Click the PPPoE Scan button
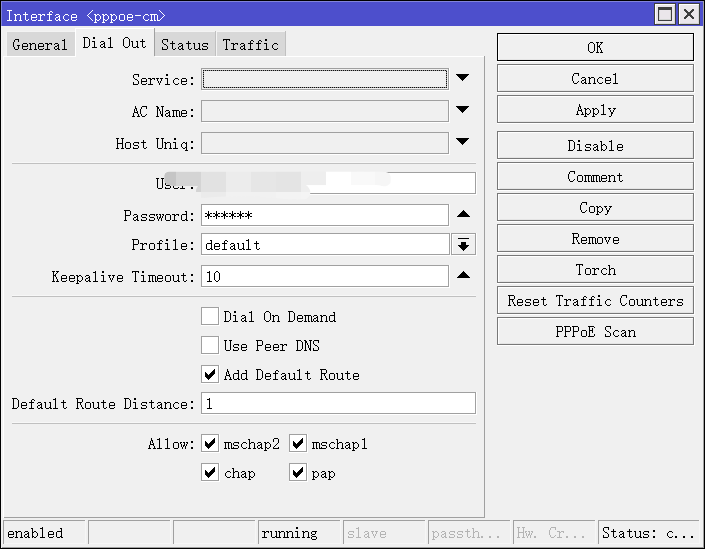This screenshot has width=705, height=549. (595, 332)
